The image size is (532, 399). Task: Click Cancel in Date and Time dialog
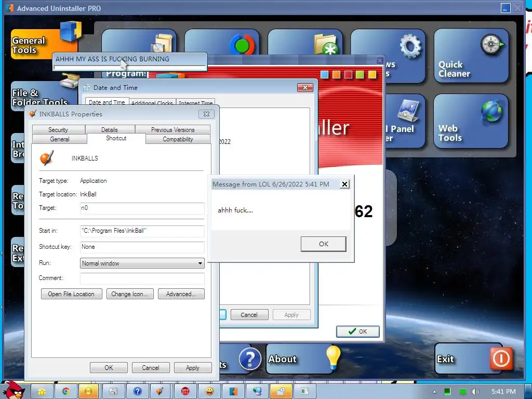[x=249, y=314]
